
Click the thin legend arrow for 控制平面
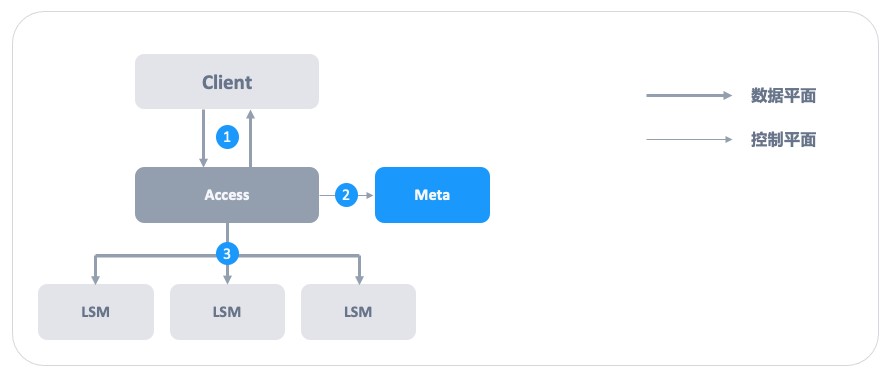point(689,139)
